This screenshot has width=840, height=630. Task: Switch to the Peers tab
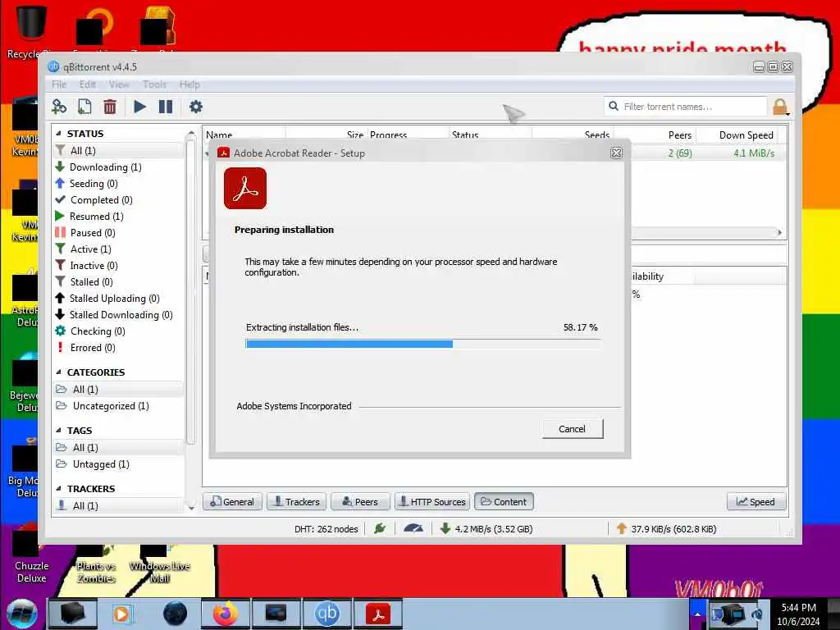(360, 502)
